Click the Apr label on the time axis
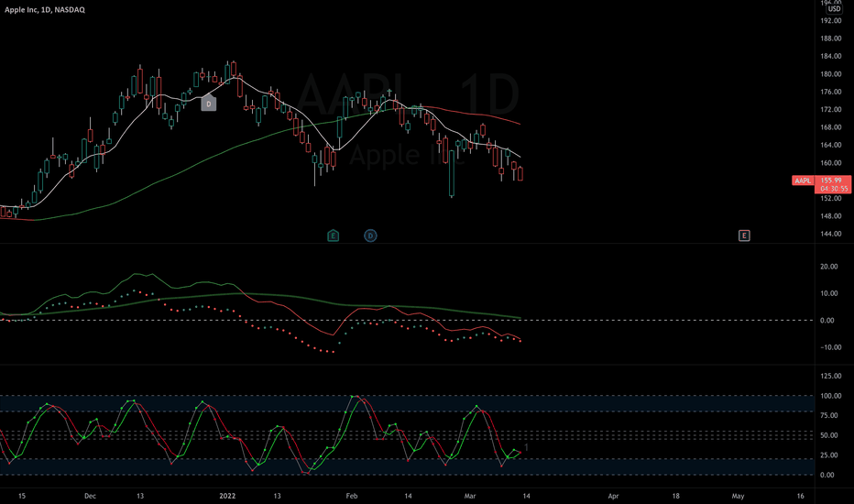The width and height of the screenshot is (854, 504). point(613,496)
